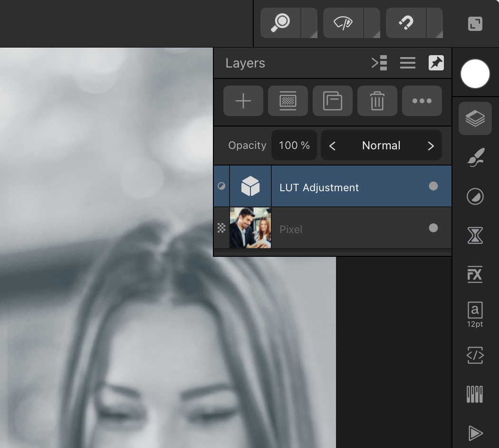Open the Channels studio
Screen dimensions: 499x448
[475, 394]
